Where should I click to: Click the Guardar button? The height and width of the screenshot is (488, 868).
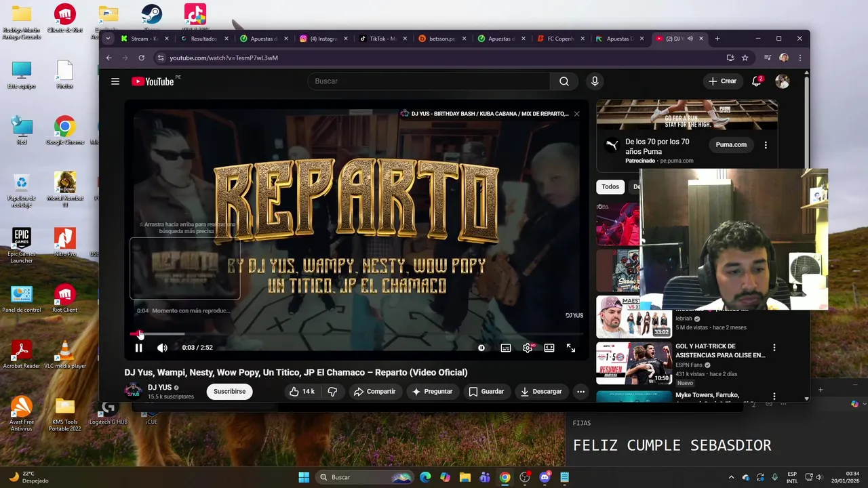tap(486, 391)
